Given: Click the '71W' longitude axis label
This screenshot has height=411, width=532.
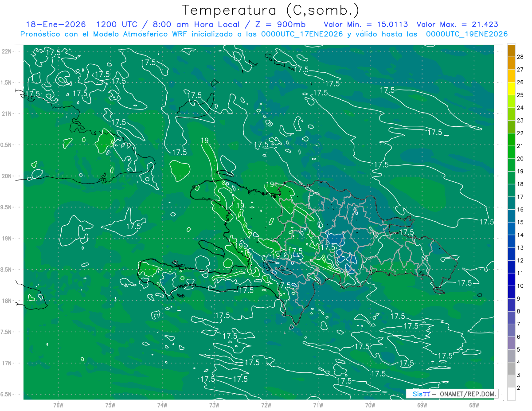Looking at the screenshot, I should click(318, 405).
